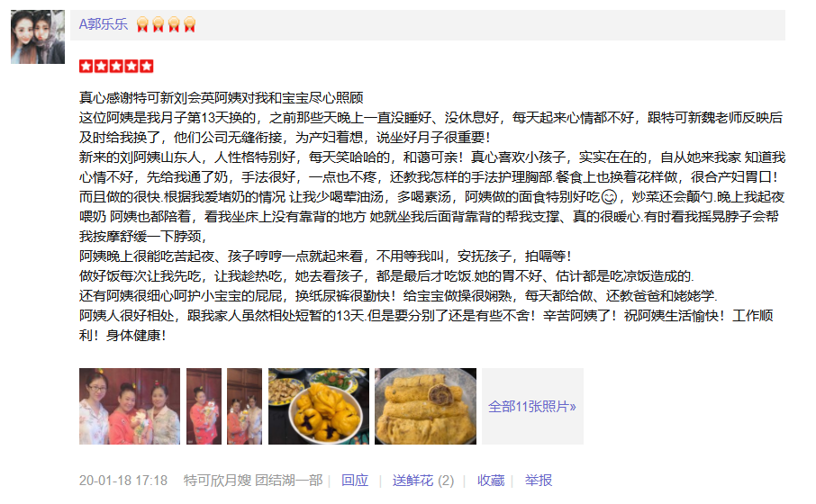
Task: Click the 回应 reply link
Action: click(354, 480)
